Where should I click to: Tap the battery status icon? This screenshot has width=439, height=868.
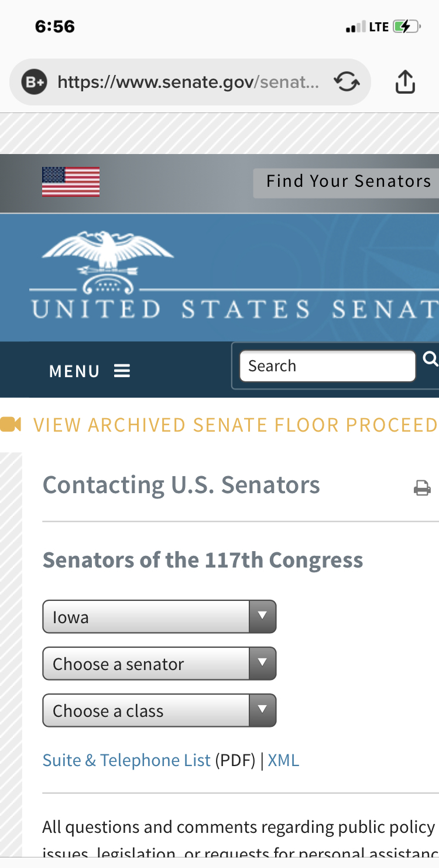[x=407, y=26]
